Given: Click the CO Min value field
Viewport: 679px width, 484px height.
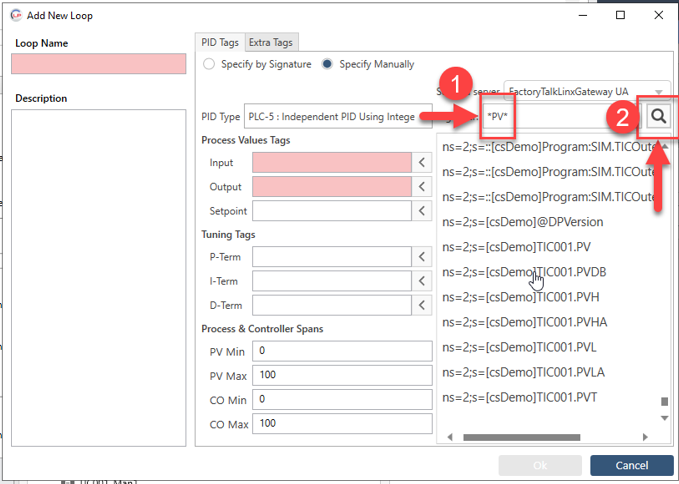Looking at the screenshot, I should click(x=342, y=399).
